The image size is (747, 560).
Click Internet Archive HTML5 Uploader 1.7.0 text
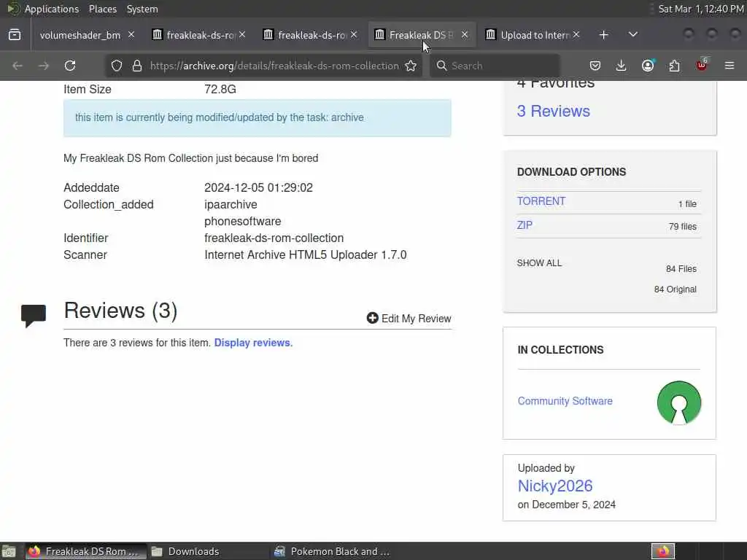coord(306,254)
